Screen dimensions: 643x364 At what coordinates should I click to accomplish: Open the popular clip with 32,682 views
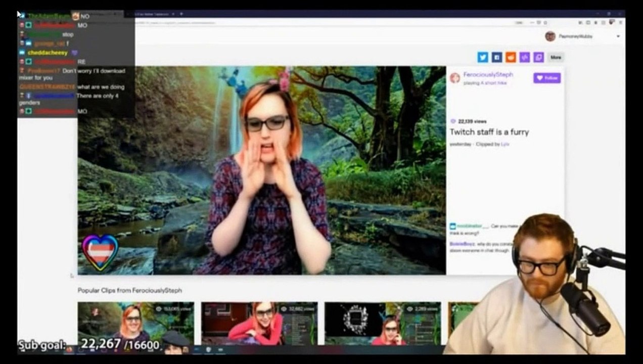[x=259, y=324]
